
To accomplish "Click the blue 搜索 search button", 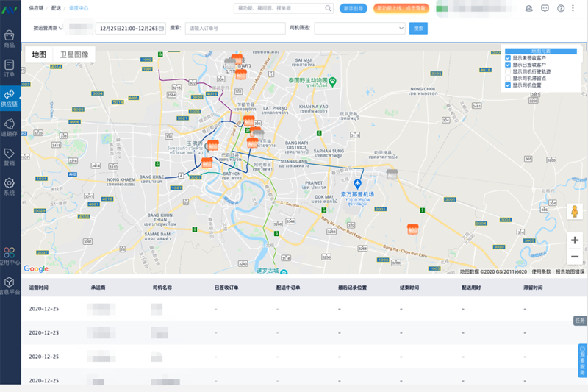I will (418, 29).
